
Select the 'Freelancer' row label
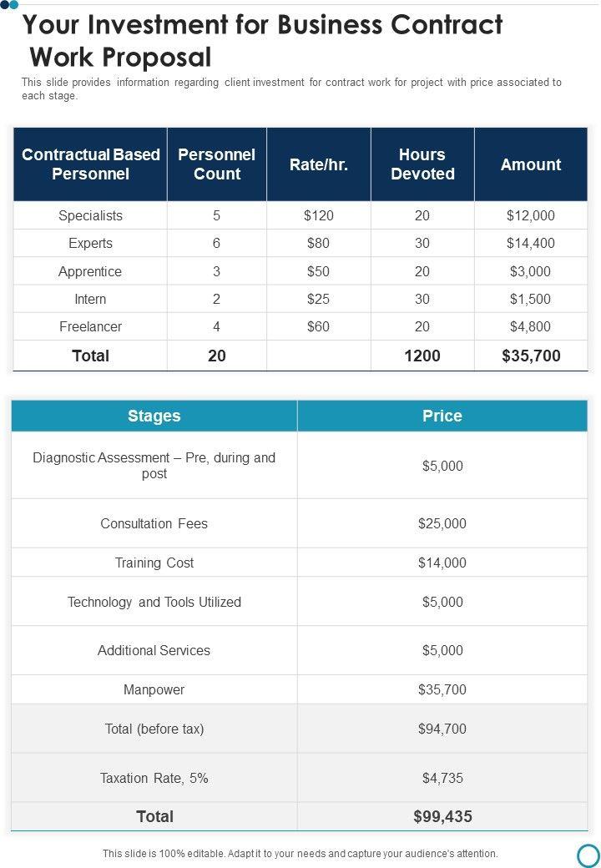[x=90, y=326]
